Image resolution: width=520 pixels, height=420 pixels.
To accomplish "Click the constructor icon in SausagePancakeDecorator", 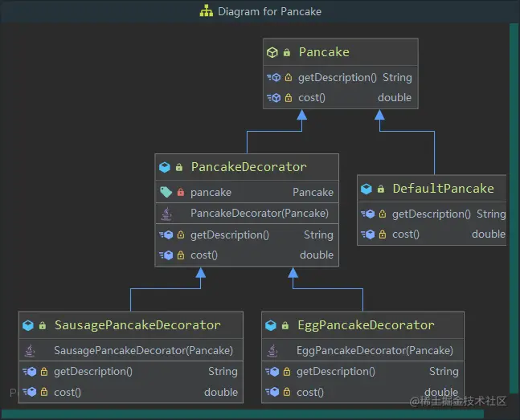I will coord(30,351).
